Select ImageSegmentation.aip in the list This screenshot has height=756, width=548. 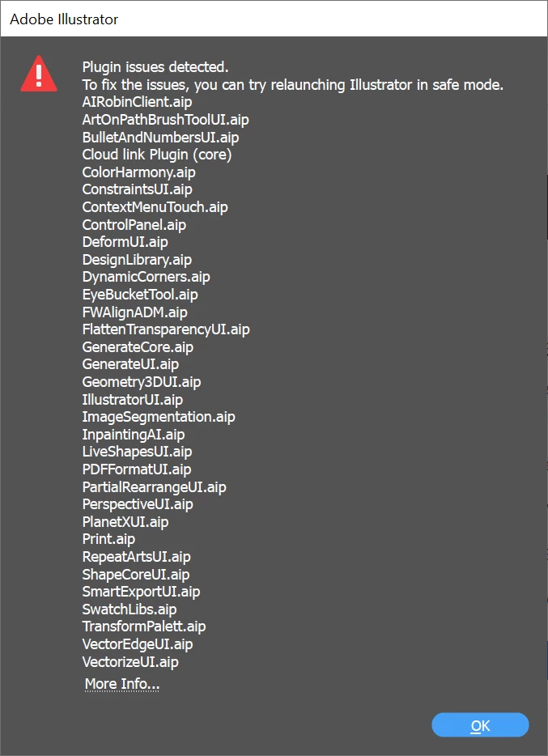pyautogui.click(x=159, y=417)
